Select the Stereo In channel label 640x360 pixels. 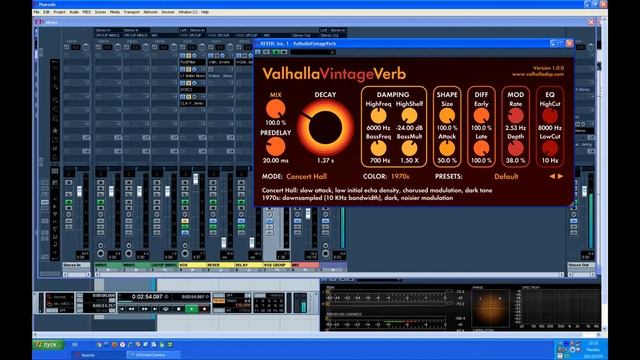[x=76, y=265]
